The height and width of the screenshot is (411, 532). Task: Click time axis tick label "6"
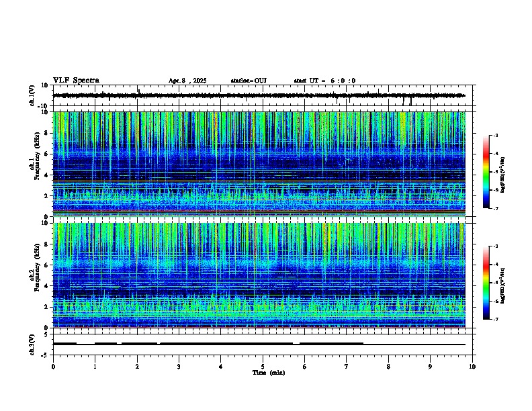click(x=305, y=367)
